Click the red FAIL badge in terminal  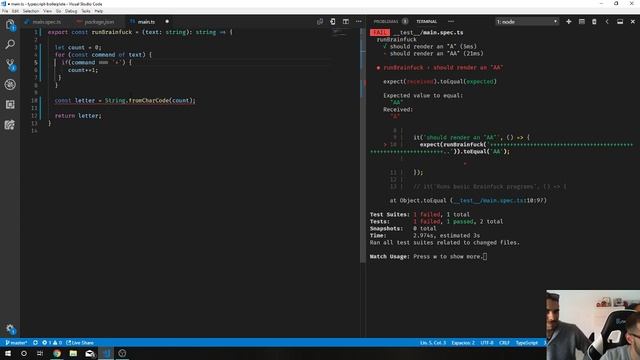tap(380, 32)
